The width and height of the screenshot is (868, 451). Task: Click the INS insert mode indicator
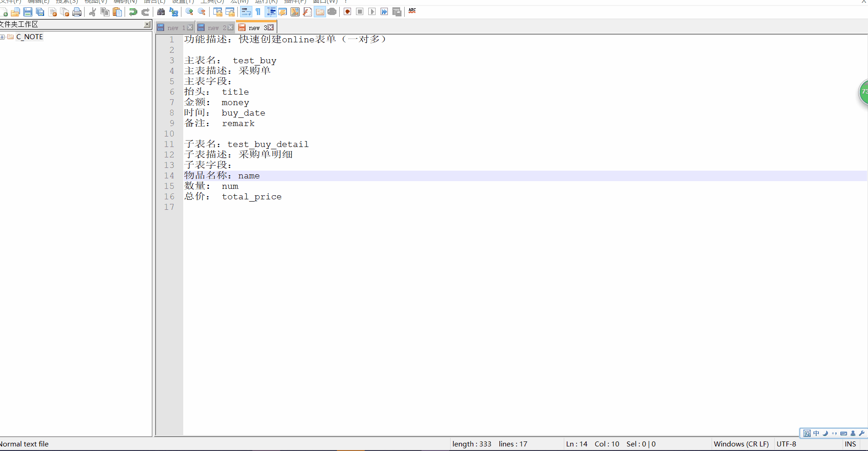(850, 444)
